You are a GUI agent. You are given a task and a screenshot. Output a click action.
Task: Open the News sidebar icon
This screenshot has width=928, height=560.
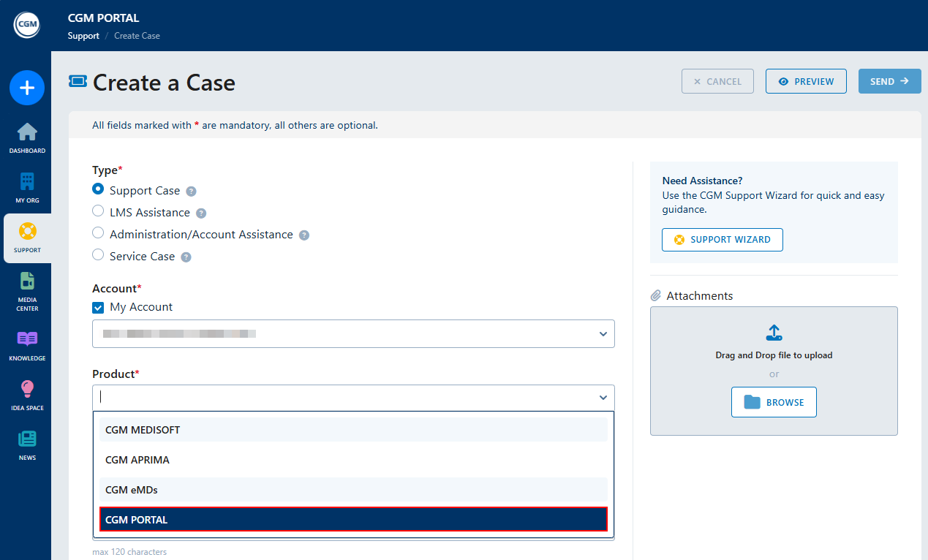click(x=27, y=439)
